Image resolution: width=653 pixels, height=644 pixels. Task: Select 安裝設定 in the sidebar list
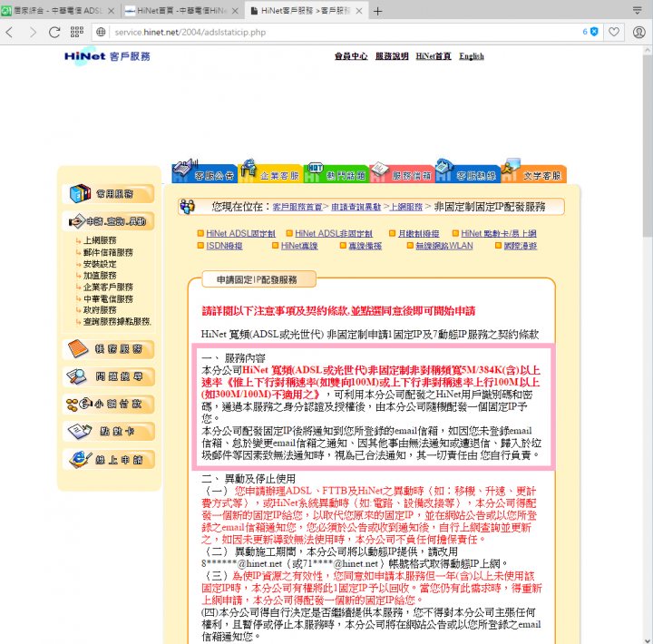[100, 264]
